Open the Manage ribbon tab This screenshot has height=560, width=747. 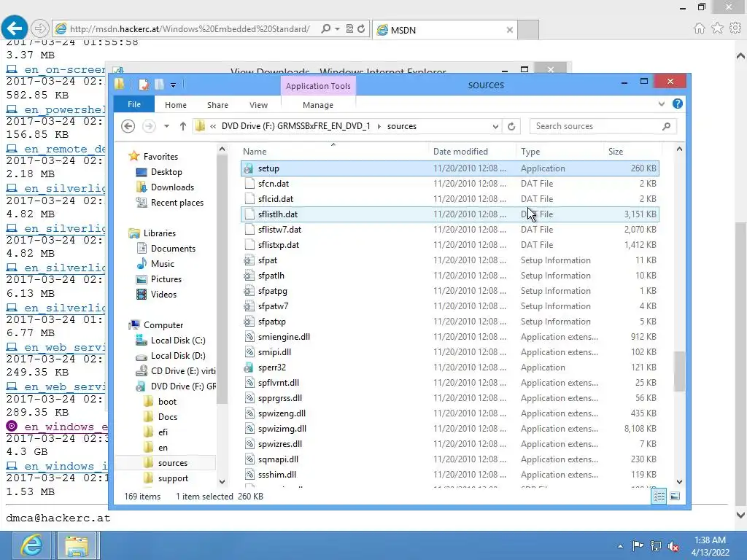318,105
